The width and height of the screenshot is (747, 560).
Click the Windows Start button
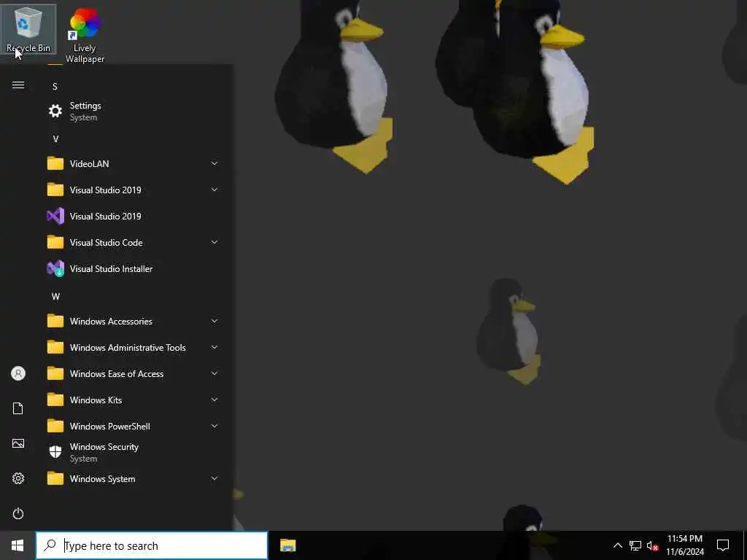pos(18,545)
